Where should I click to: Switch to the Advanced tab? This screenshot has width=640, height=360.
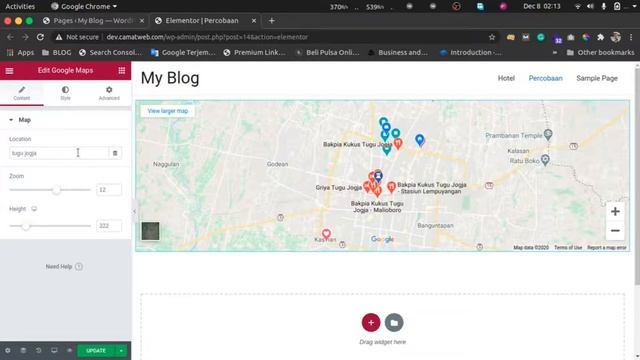(x=109, y=93)
